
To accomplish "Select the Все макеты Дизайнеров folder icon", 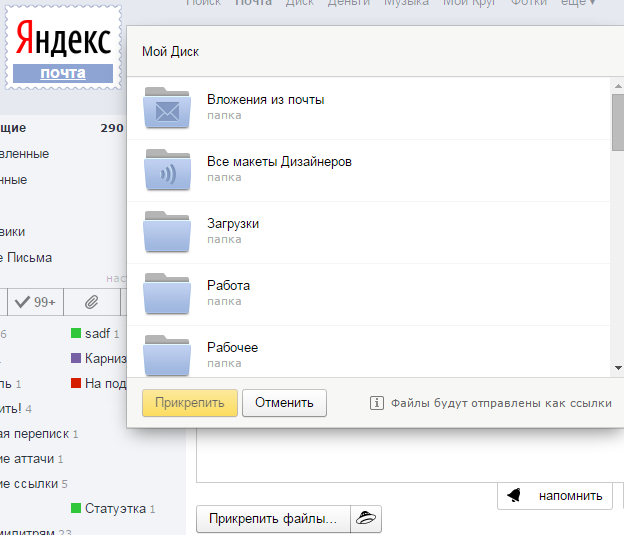I will coord(167,170).
